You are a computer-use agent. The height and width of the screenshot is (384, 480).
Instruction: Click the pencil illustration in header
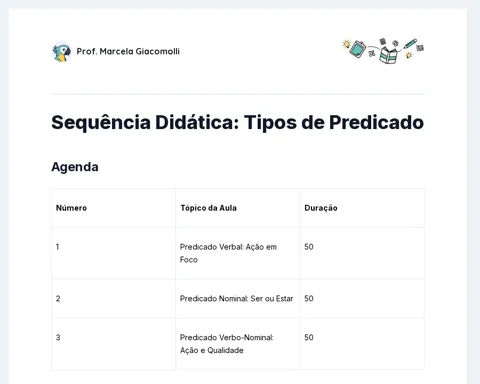coord(410,44)
